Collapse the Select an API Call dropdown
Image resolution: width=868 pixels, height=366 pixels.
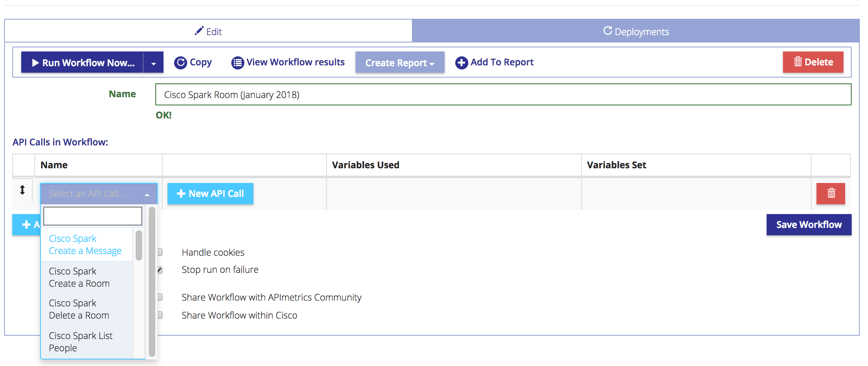(98, 194)
